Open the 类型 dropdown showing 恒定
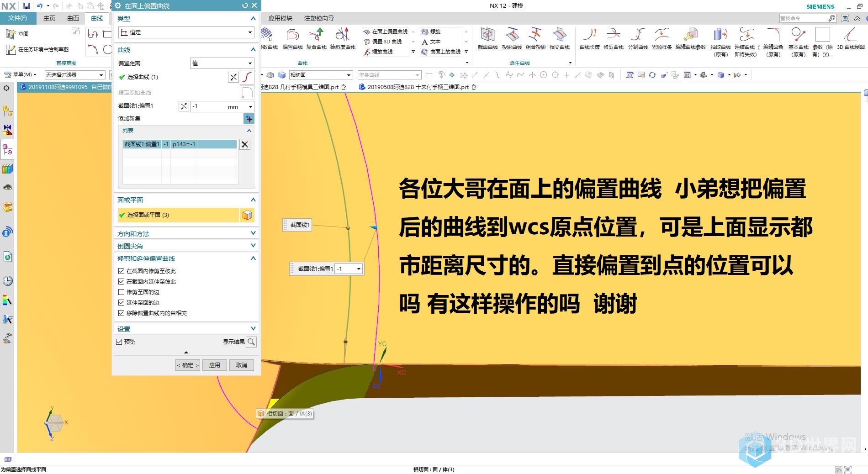The width and height of the screenshot is (868, 474). click(x=185, y=32)
